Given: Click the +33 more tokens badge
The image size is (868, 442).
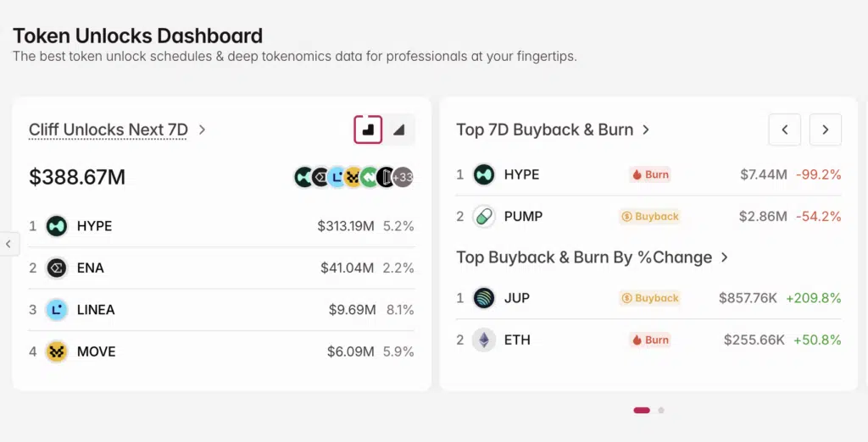Looking at the screenshot, I should 403,177.
